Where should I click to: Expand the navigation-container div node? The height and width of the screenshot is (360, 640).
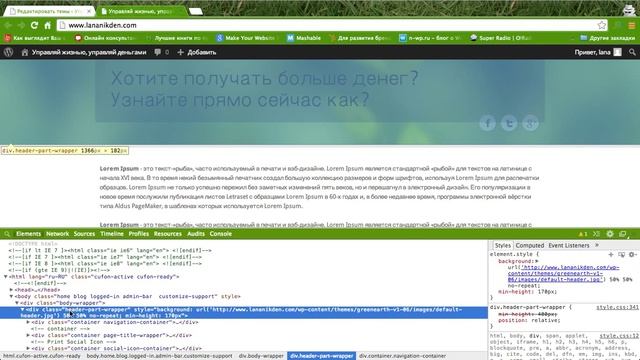28,322
